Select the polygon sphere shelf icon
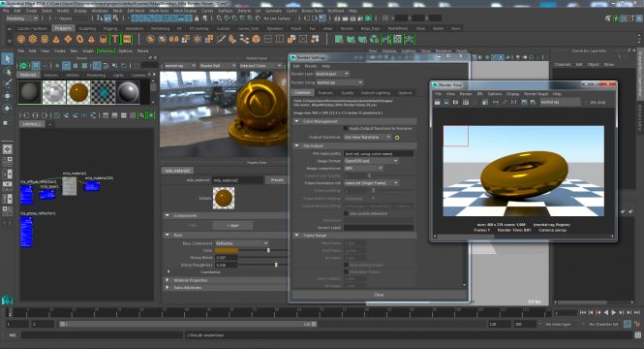This screenshot has height=349, width=644. [21, 40]
